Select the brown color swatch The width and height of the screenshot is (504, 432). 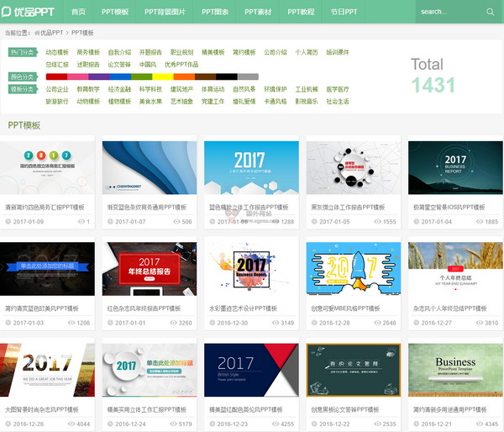click(205, 76)
